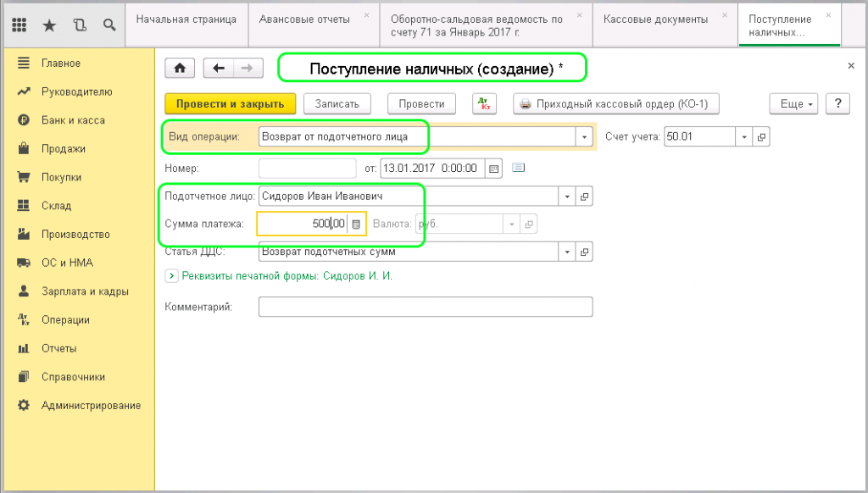Image resolution: width=868 pixels, height=493 pixels.
Task: Navigate back with left arrow
Action: [x=219, y=69]
